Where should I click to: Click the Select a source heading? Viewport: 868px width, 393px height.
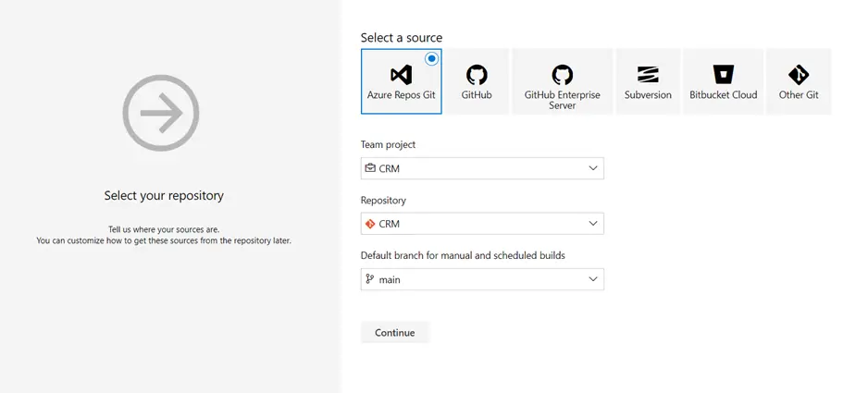(402, 38)
